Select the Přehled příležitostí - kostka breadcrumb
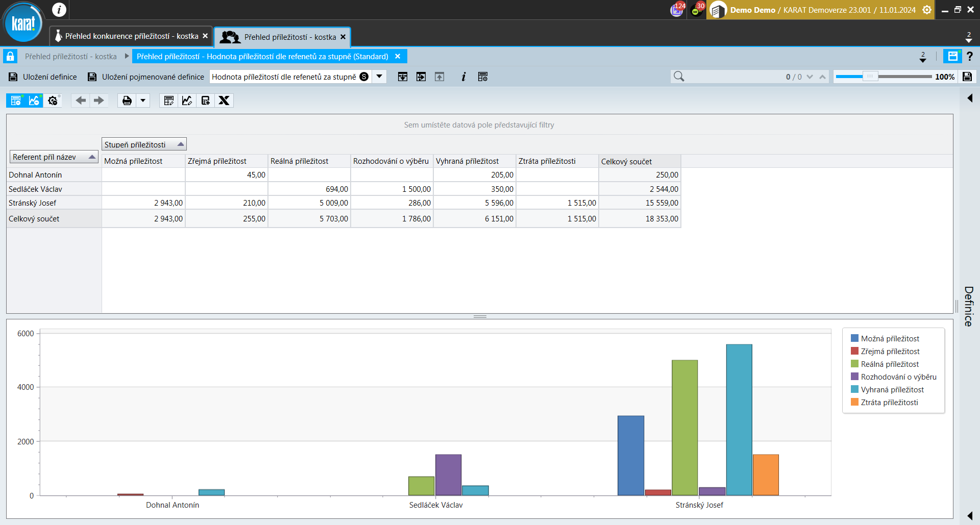This screenshot has width=980, height=525. click(70, 56)
